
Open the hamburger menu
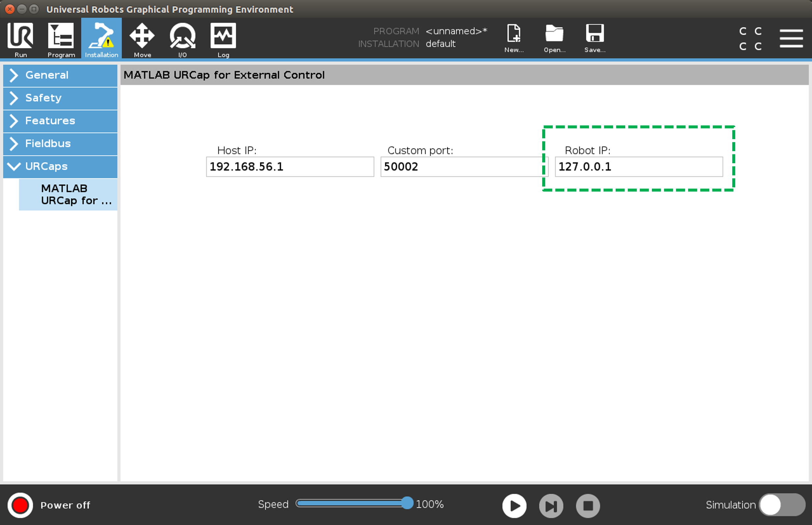791,39
